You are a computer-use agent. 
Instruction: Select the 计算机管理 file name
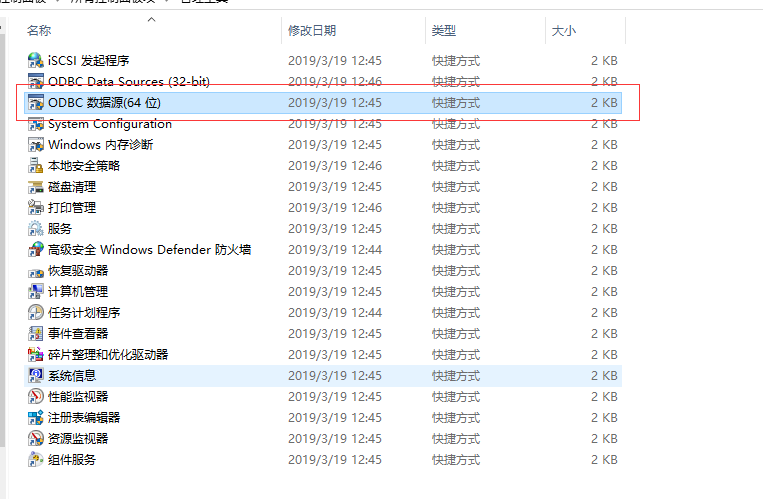[78, 292]
